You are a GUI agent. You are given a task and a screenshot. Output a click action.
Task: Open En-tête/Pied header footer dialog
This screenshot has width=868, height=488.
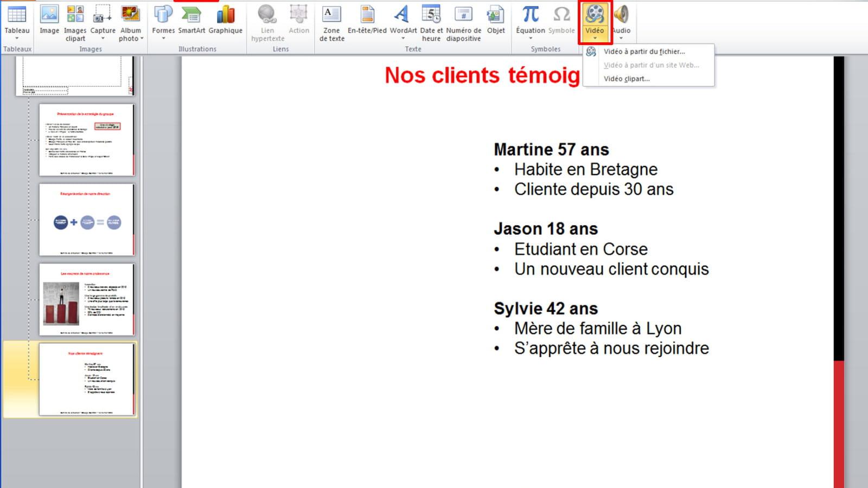[x=367, y=20]
